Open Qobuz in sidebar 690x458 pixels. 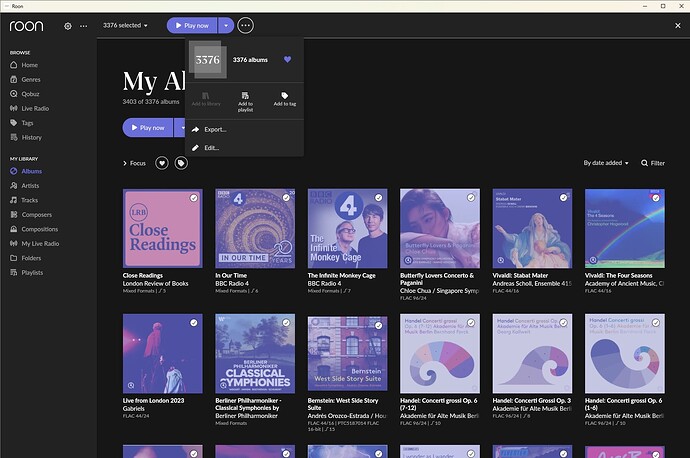30,94
